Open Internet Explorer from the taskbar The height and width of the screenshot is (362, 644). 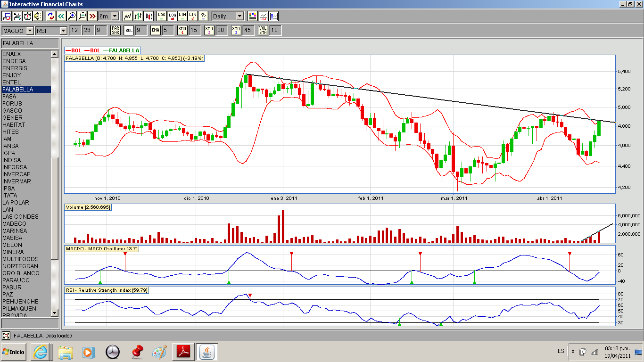[40, 352]
